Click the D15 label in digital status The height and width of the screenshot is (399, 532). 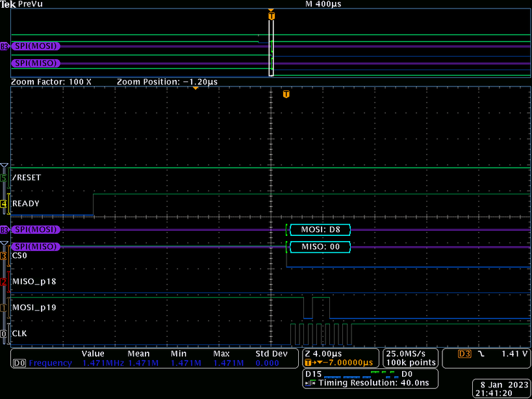click(x=313, y=374)
